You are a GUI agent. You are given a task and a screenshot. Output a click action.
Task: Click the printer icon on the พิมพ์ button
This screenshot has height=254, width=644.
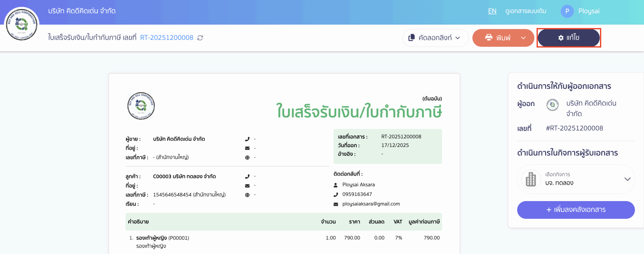(x=489, y=38)
